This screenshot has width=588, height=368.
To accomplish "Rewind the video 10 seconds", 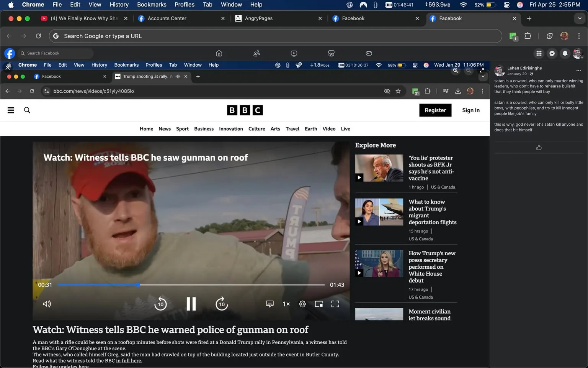I will click(x=160, y=304).
